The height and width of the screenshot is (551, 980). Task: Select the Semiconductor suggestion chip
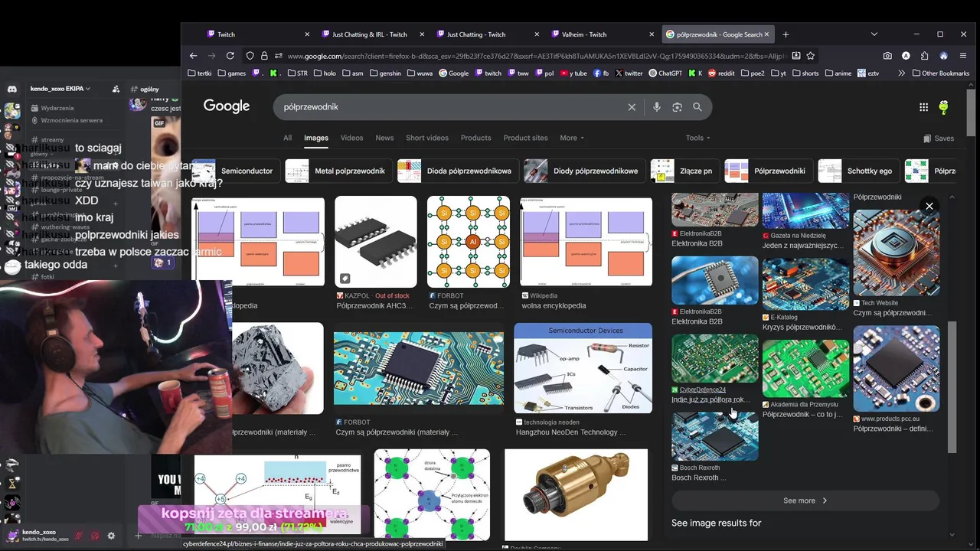tap(235, 171)
